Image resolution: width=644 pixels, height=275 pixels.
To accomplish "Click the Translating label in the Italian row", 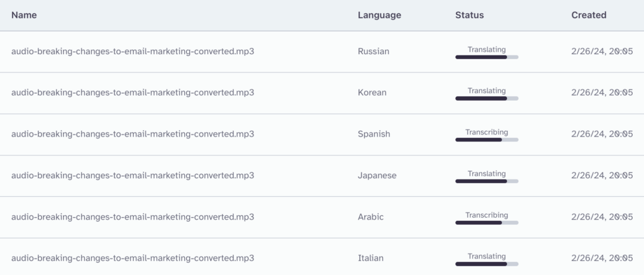I will [x=486, y=256].
